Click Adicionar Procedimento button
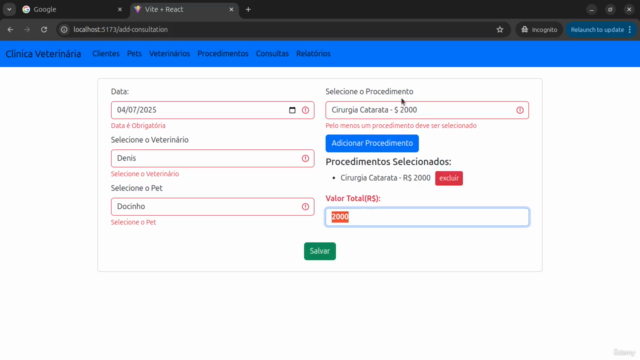 coord(372,143)
